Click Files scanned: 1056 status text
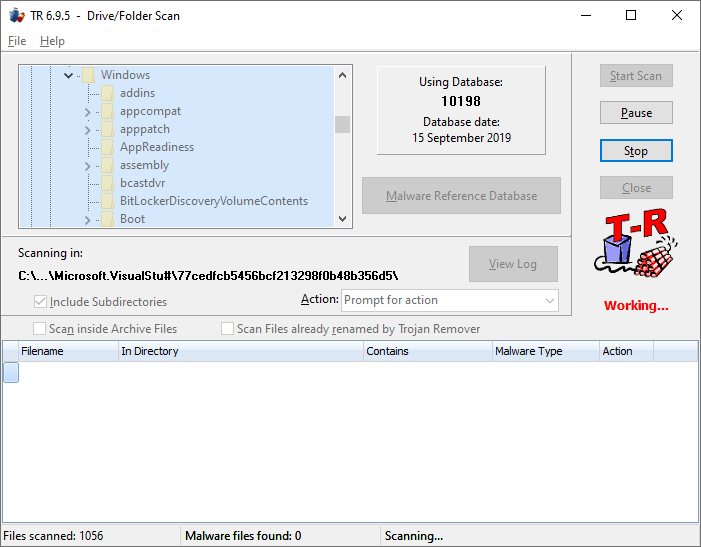Screen dimensions: 701x547 [x=53, y=536]
